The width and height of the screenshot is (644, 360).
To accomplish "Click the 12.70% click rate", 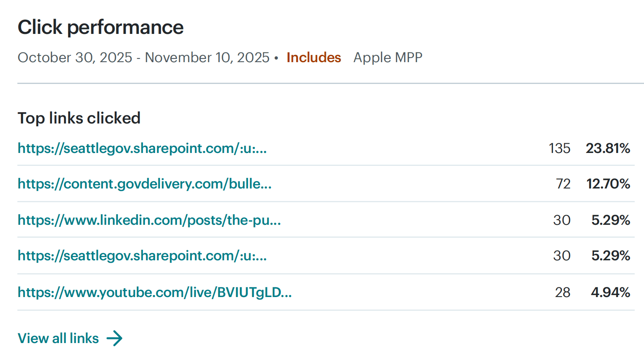I will (x=608, y=184).
